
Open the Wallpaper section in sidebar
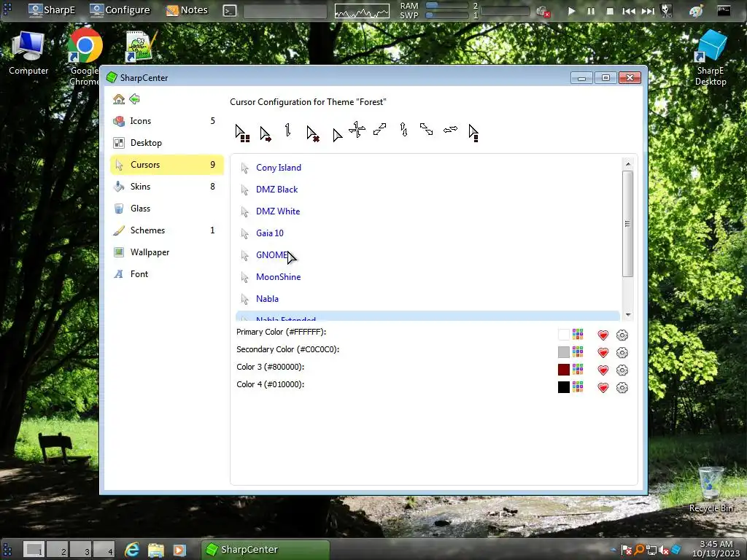166,252
